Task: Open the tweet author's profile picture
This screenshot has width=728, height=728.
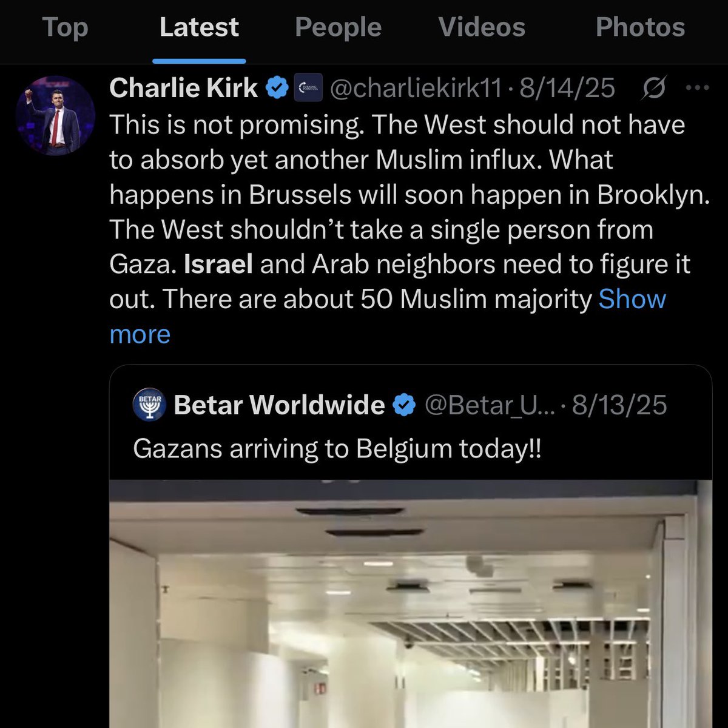Action: coord(55,116)
